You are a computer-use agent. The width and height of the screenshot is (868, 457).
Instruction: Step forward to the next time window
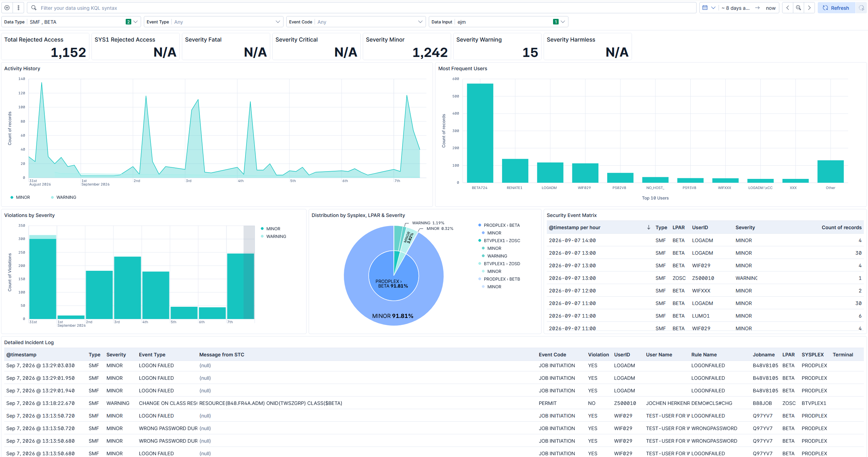809,8
